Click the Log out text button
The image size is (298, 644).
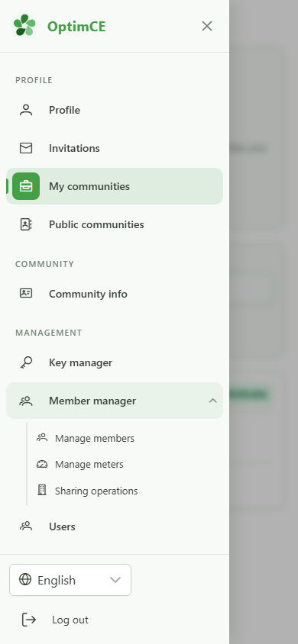click(x=70, y=620)
